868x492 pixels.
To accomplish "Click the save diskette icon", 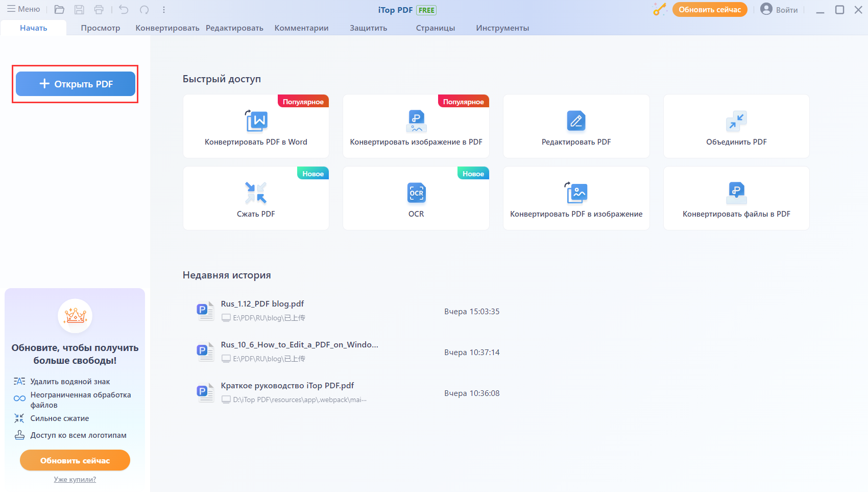I will pyautogui.click(x=79, y=10).
